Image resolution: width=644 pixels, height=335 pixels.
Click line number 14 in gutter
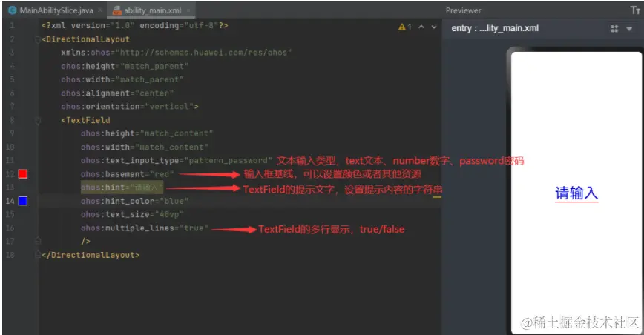click(x=10, y=201)
